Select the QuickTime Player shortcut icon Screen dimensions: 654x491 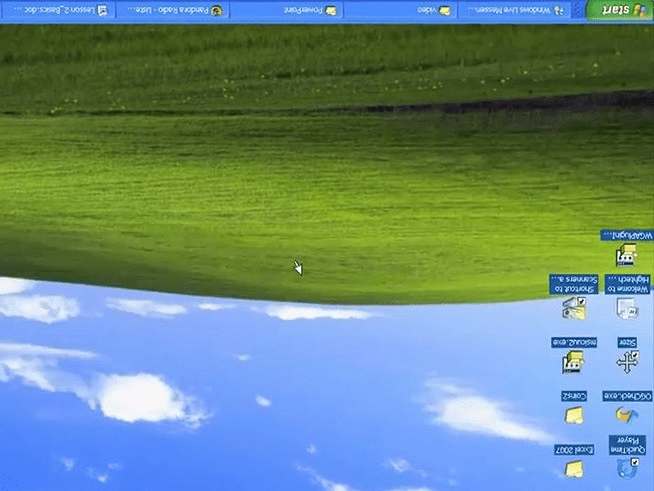[627, 457]
